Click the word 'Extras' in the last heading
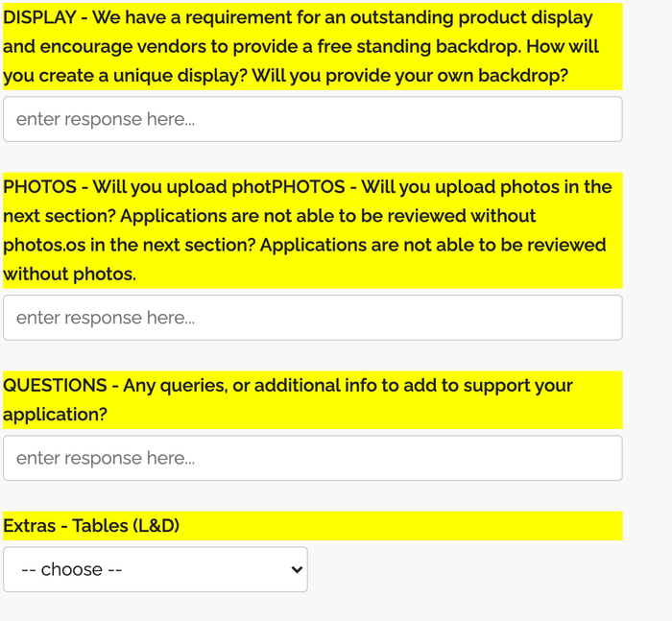Screen dimensions: 672x621 click(x=29, y=526)
